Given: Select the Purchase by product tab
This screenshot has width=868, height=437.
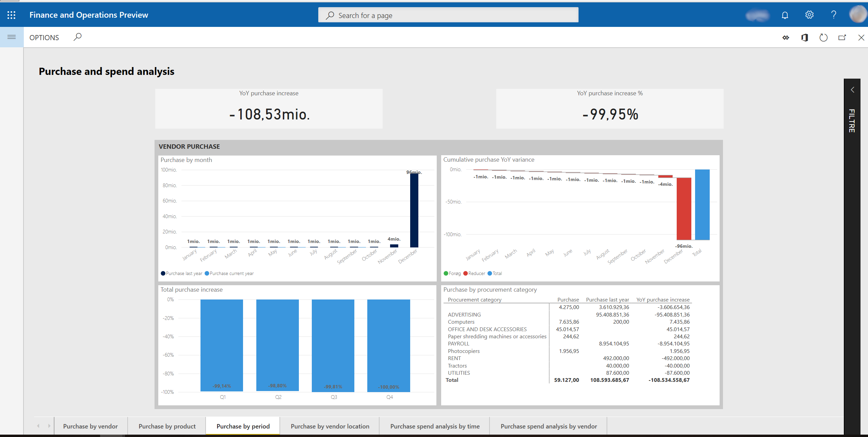Looking at the screenshot, I should click(x=167, y=425).
